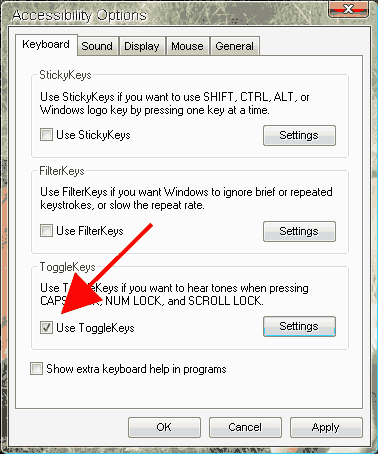
Task: Select the Keyboard tab
Action: (46, 44)
